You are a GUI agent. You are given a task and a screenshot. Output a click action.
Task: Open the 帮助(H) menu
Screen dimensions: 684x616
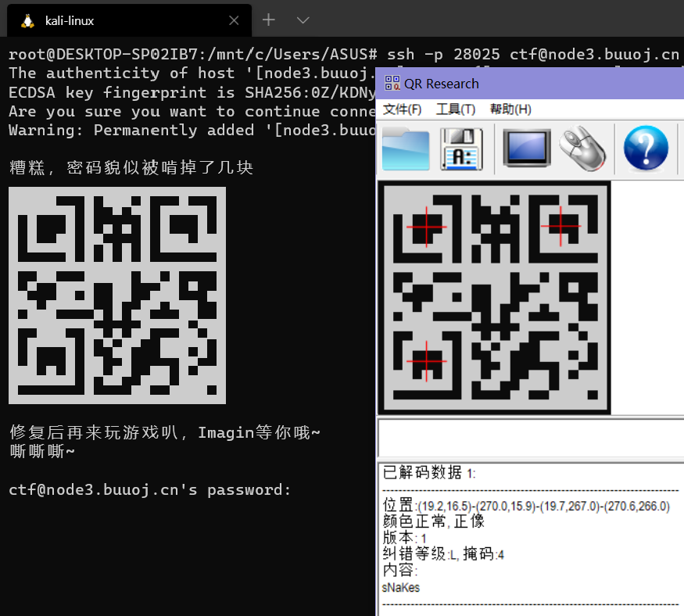tap(510, 109)
